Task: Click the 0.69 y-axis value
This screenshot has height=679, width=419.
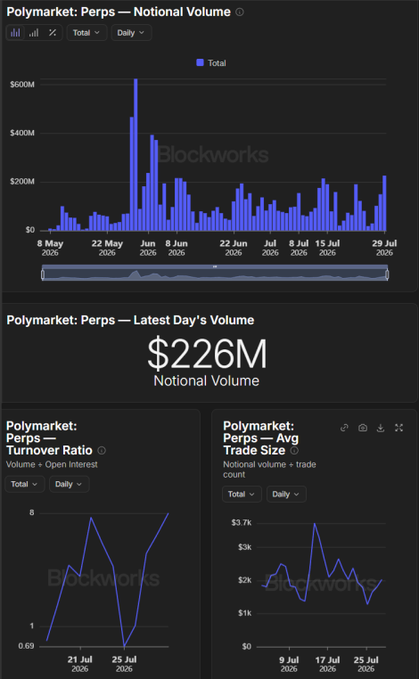Action: point(26,646)
